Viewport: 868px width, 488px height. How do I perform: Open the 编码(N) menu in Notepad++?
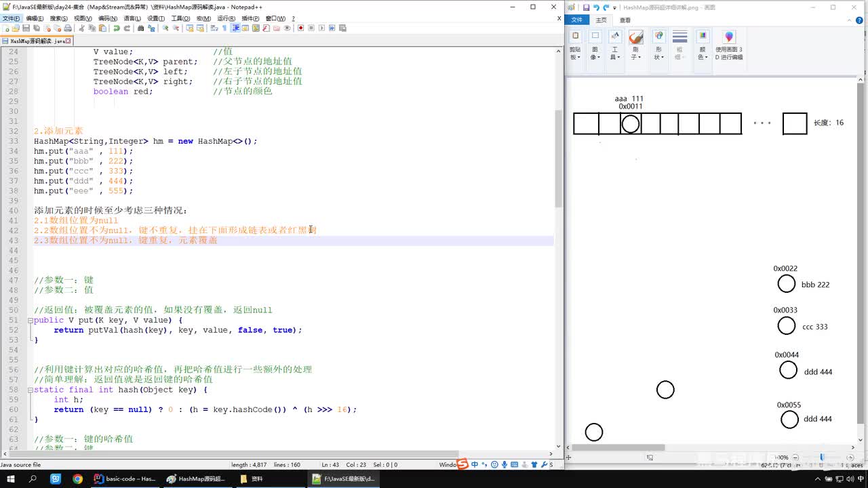click(107, 18)
